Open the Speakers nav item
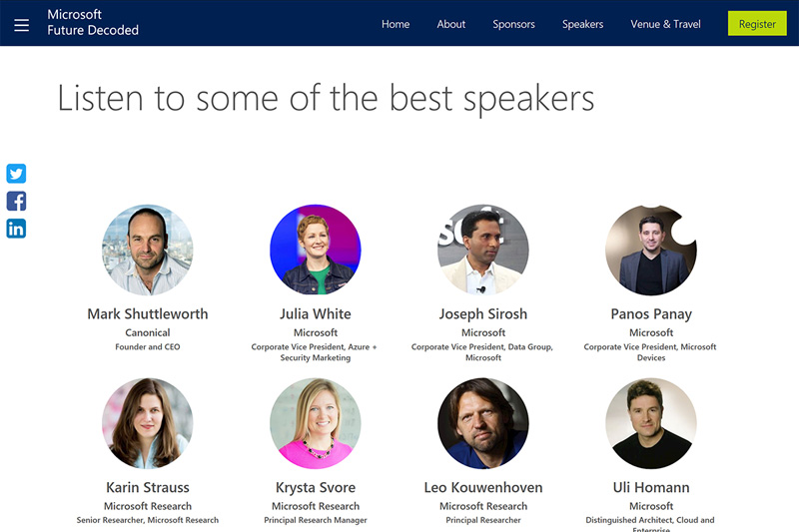The height and width of the screenshot is (532, 799). (582, 24)
